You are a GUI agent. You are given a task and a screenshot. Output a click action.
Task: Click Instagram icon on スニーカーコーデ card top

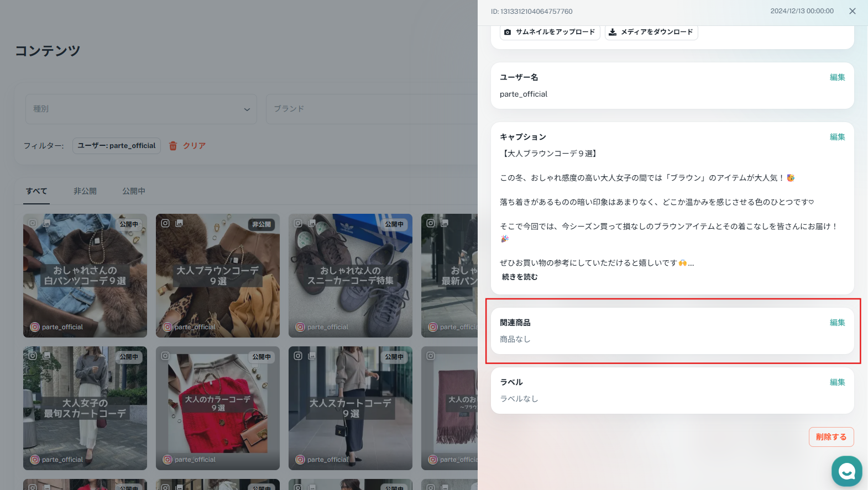point(298,223)
